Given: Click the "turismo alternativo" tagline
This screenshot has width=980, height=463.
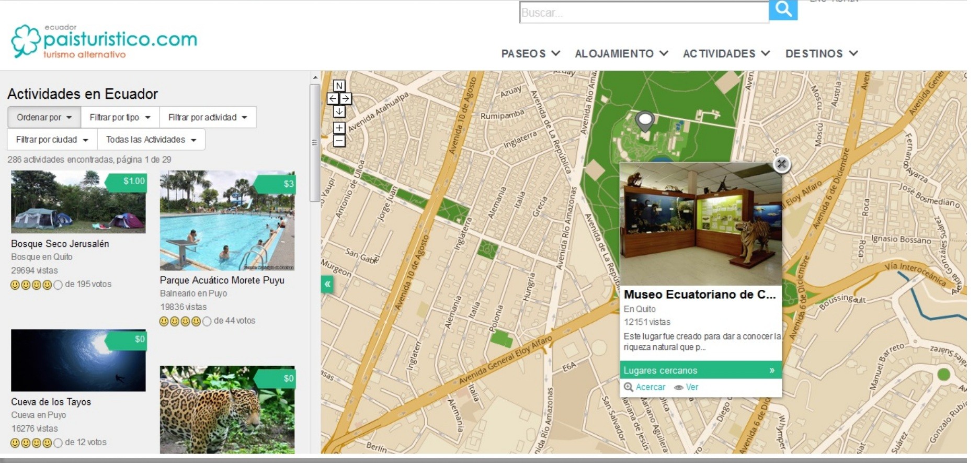Looking at the screenshot, I should pyautogui.click(x=85, y=54).
